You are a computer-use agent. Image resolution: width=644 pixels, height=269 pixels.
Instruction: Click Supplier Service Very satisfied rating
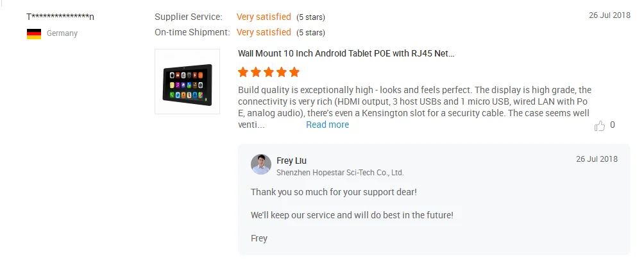[x=264, y=17]
